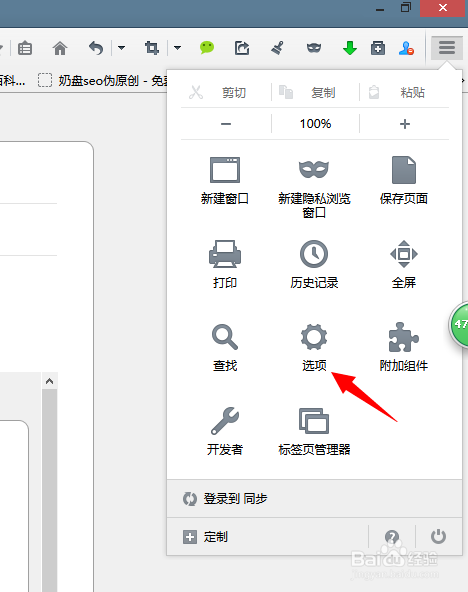The width and height of the screenshot is (468, 592).
Task: Click 登录到 同步 sign-in entry
Action: pos(314,498)
